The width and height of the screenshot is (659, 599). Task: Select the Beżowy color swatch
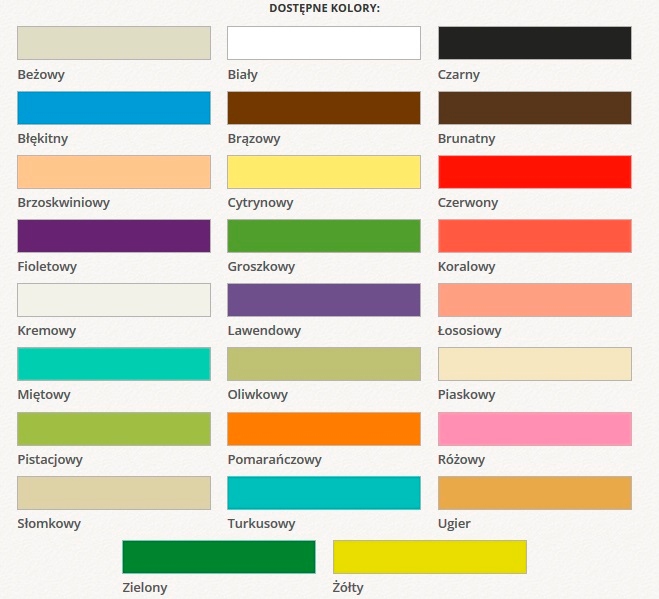coord(114,43)
